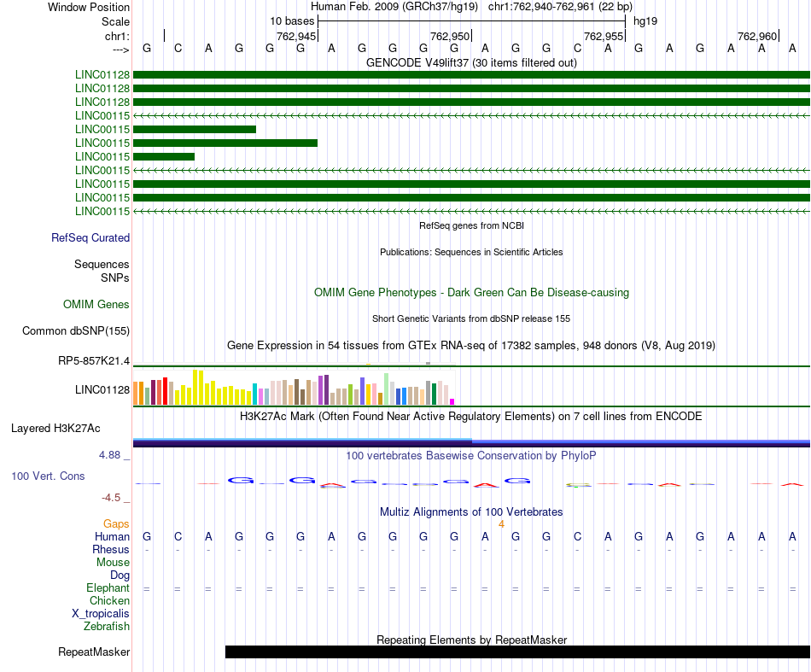This screenshot has height=672, width=811.
Task: Open the Basewise Conservation by PhyloP title
Action: pyautogui.click(x=471, y=455)
